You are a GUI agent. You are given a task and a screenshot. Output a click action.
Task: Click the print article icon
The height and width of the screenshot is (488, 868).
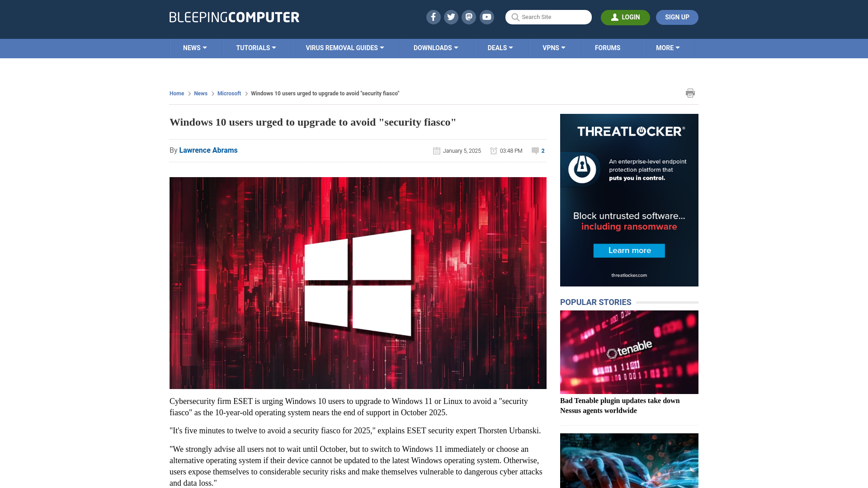coord(690,93)
